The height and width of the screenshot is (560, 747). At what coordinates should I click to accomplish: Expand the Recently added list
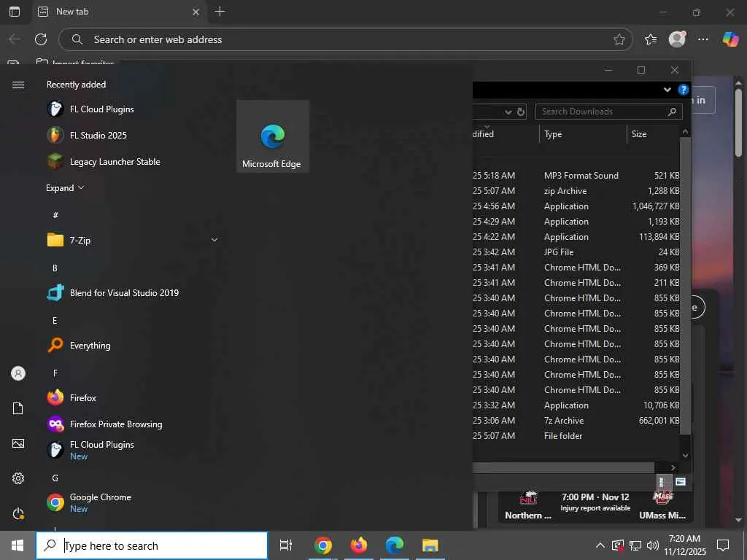point(65,187)
